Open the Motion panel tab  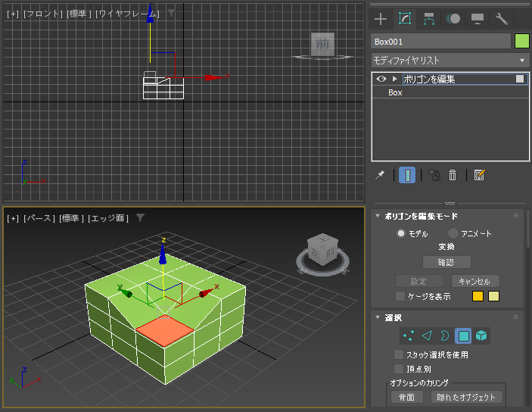pyautogui.click(x=453, y=19)
